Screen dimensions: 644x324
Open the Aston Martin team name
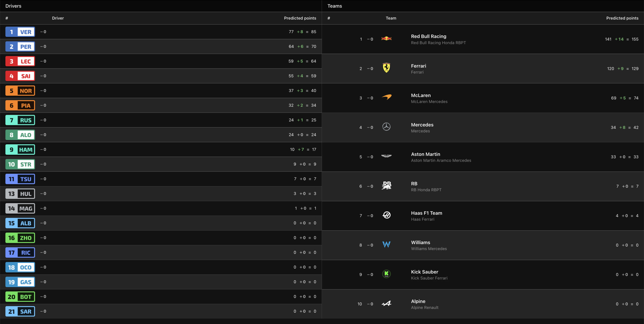tap(425, 154)
